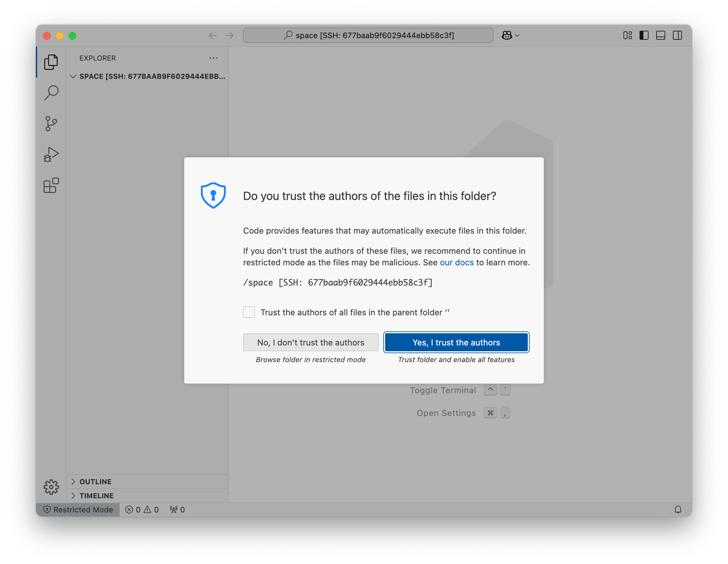The height and width of the screenshot is (564, 728).
Task: Open errors and warnings status indicator
Action: coord(142,510)
